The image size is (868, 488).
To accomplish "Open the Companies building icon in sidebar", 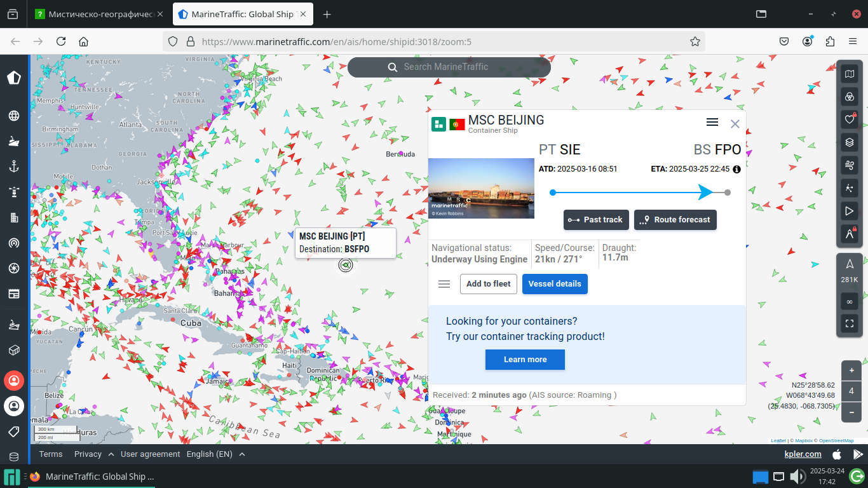I will click(x=14, y=217).
